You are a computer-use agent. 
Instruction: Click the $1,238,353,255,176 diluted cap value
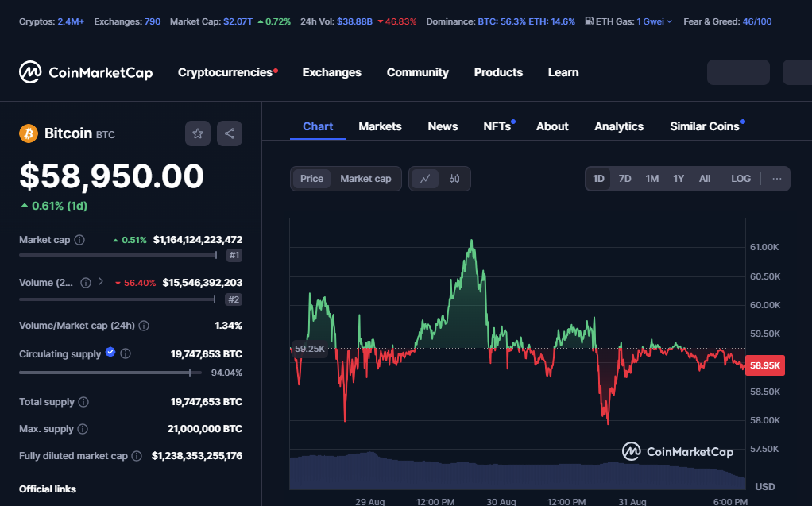[197, 456]
